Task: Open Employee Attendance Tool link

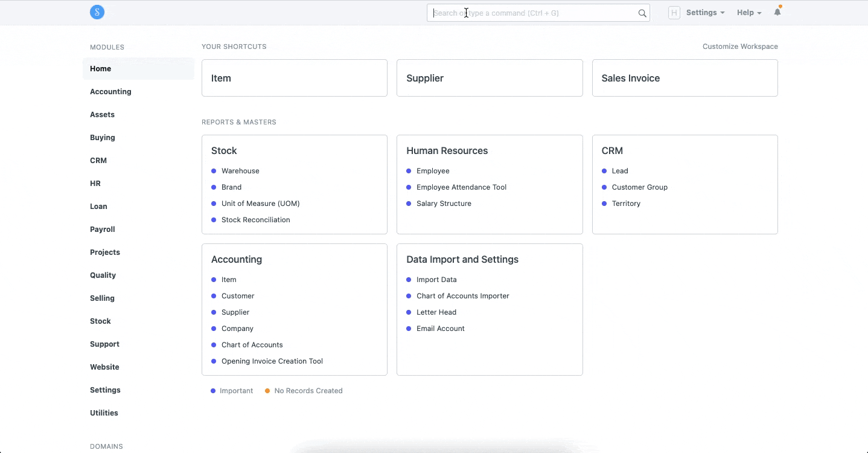Action: coord(461,187)
